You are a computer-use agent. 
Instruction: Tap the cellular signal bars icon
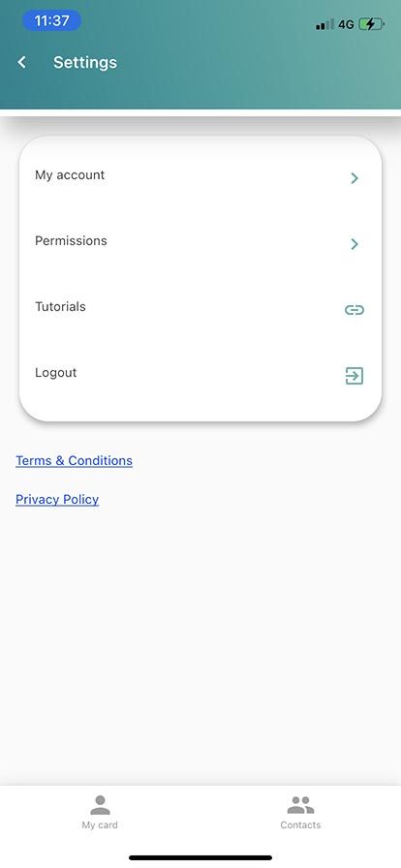point(324,25)
